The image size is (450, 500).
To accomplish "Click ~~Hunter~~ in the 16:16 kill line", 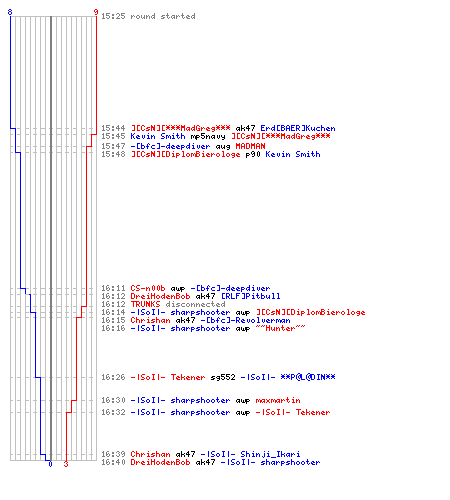I will click(x=280, y=328).
